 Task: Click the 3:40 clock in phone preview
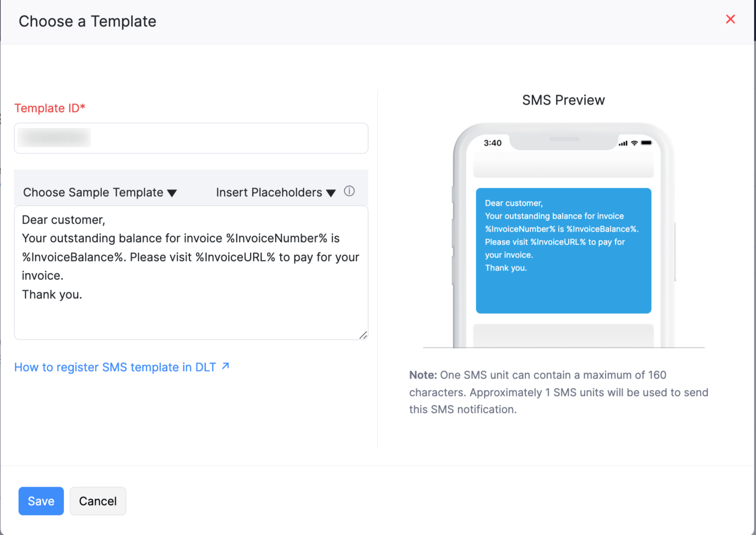(492, 143)
